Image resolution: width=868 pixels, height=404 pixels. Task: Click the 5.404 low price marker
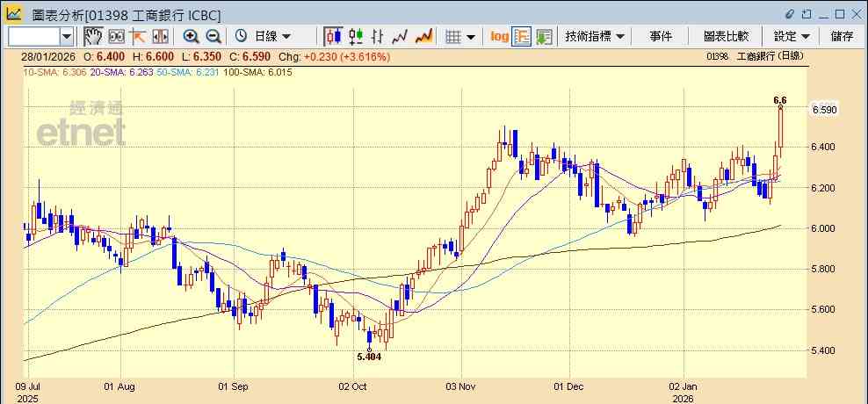(x=369, y=357)
